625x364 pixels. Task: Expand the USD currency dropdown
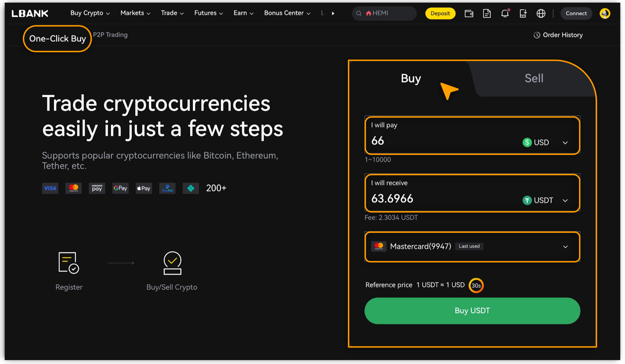tap(565, 143)
